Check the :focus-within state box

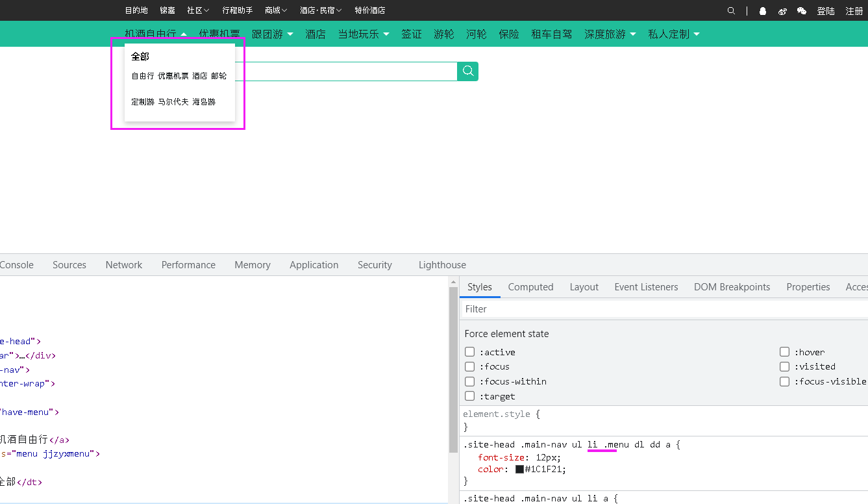pos(470,381)
